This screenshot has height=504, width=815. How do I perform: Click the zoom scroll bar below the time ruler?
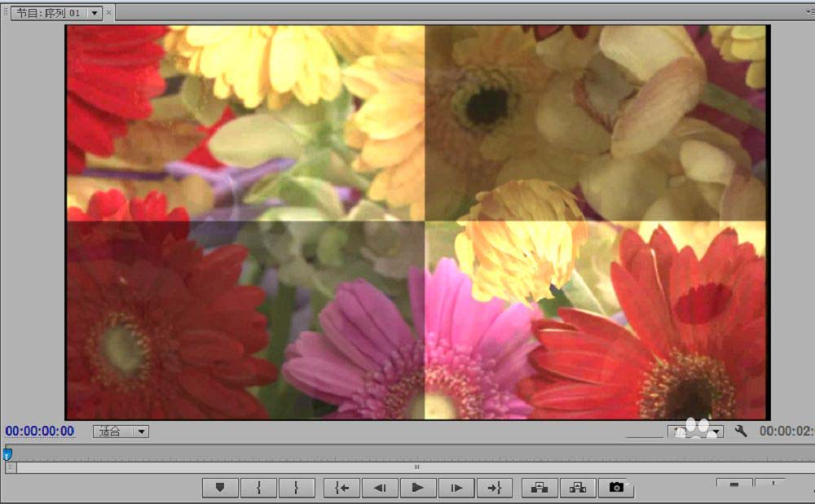(x=416, y=467)
